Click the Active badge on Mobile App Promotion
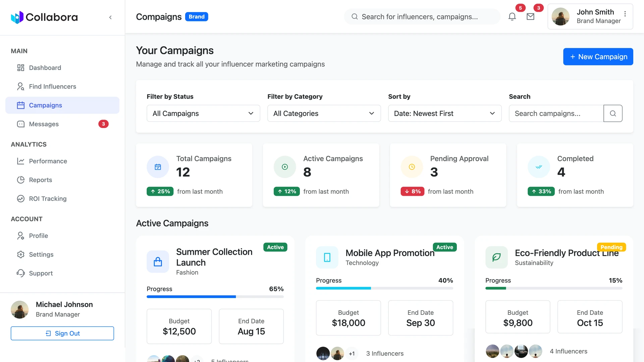Viewport: 644px width, 362px height. click(x=445, y=247)
